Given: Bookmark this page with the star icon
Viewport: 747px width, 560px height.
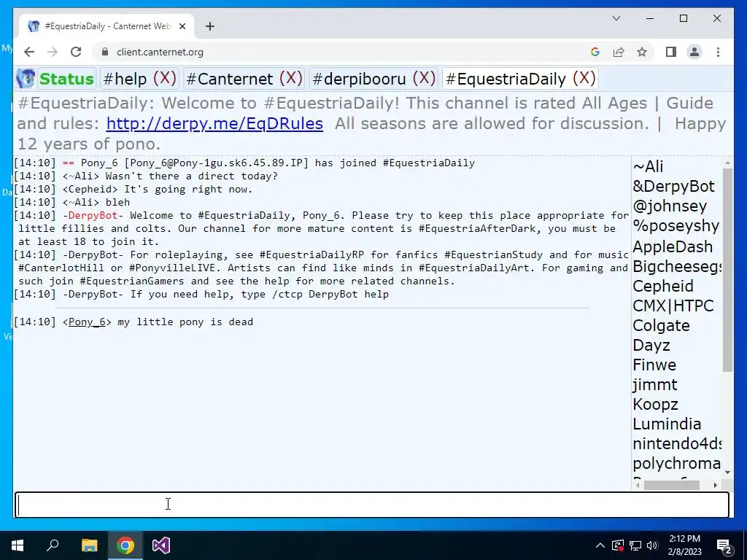Looking at the screenshot, I should (642, 52).
